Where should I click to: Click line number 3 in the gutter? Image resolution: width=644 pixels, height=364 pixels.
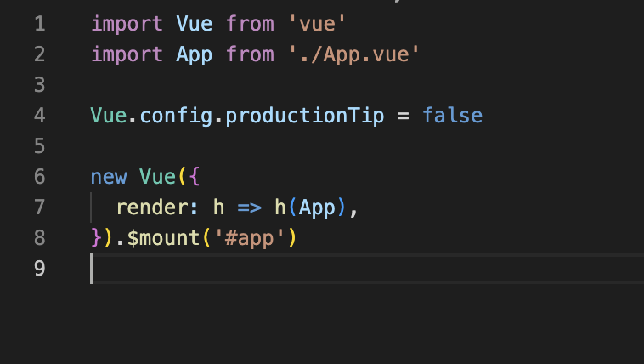click(x=40, y=85)
